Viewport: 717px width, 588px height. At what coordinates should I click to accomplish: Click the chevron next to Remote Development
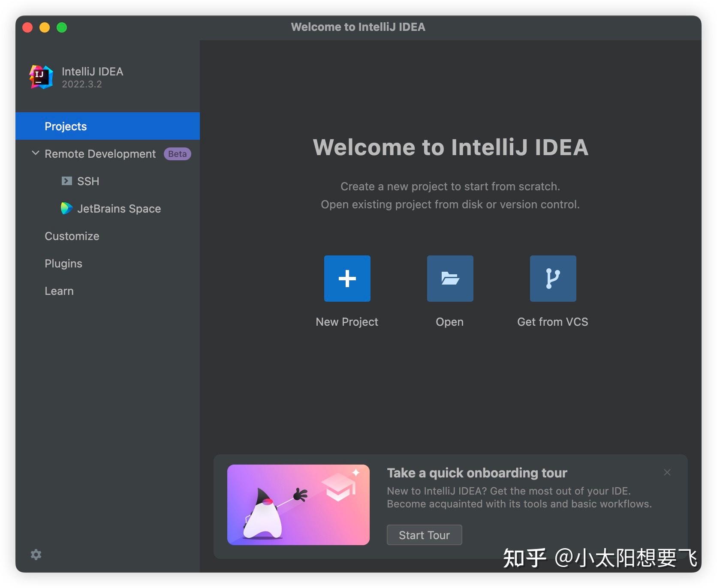[35, 154]
